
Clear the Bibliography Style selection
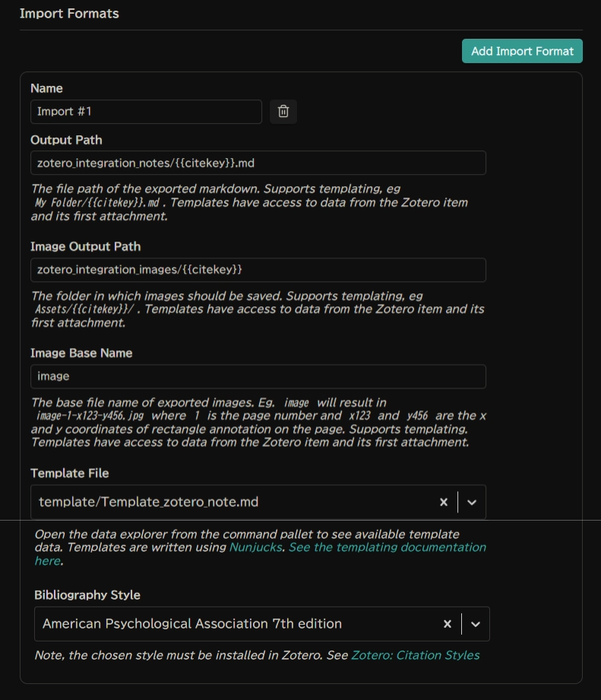pos(448,624)
